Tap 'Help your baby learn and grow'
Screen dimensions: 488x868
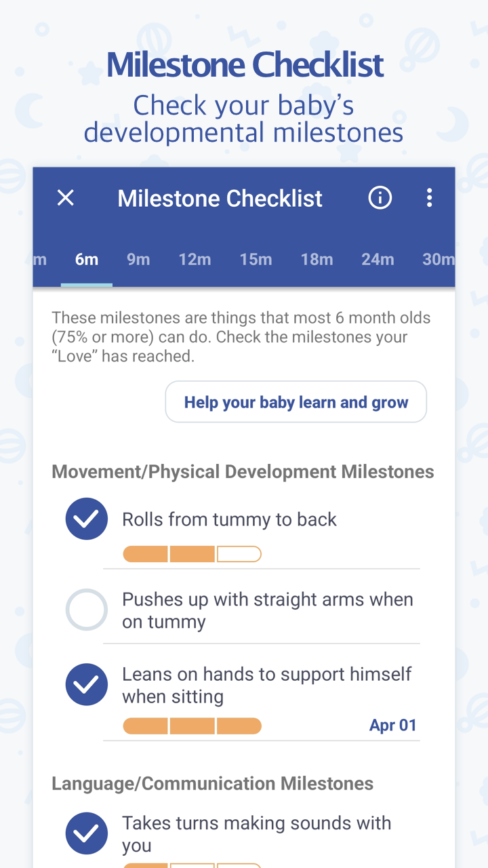coord(296,402)
